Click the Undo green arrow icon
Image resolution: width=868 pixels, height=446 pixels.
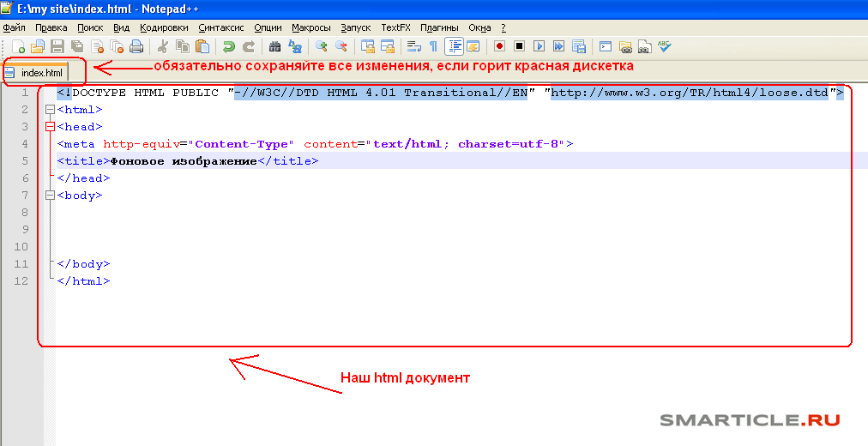tap(228, 46)
